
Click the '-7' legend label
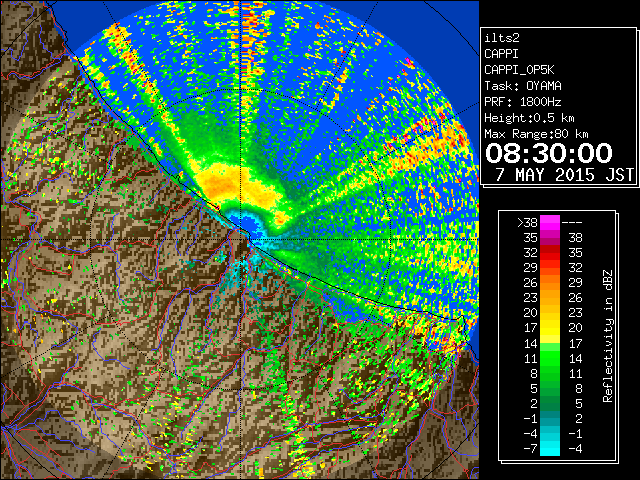[x=530, y=449]
